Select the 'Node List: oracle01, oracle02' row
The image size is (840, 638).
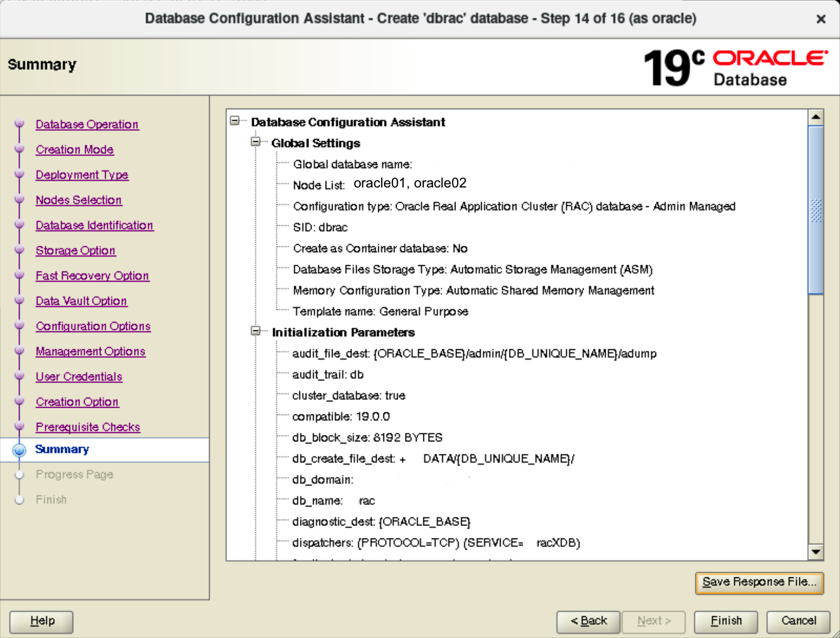379,184
